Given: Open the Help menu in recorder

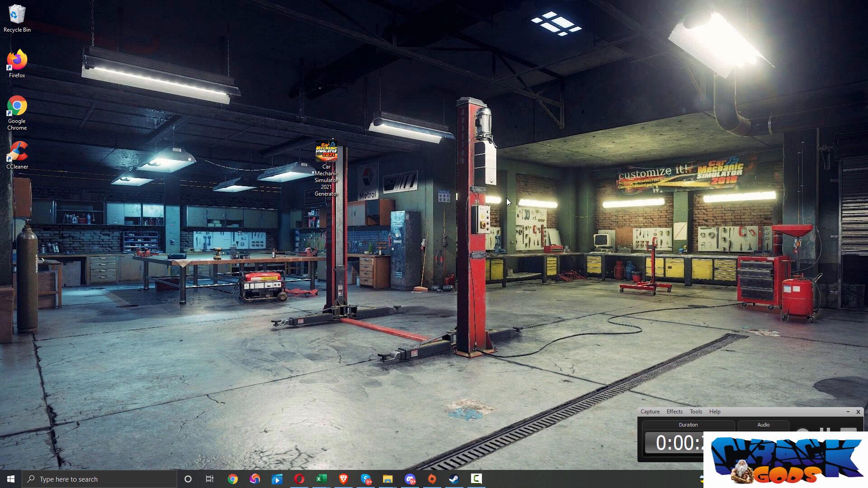Looking at the screenshot, I should tap(714, 412).
